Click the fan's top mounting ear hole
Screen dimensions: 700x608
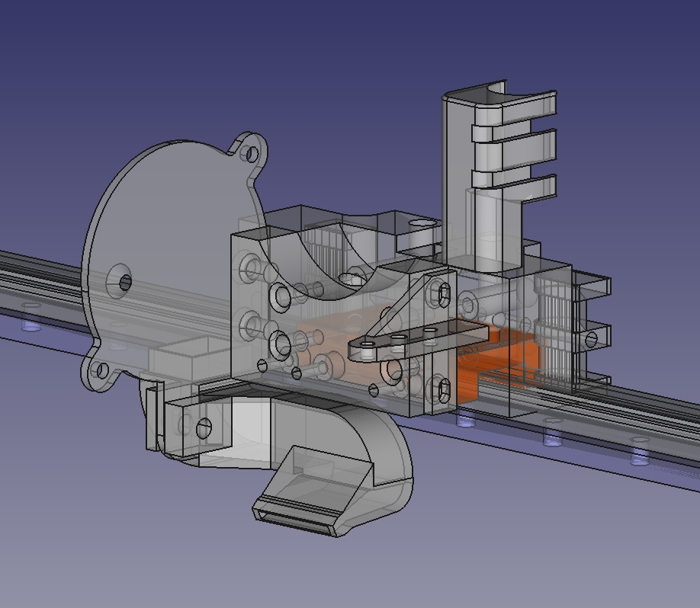point(249,153)
